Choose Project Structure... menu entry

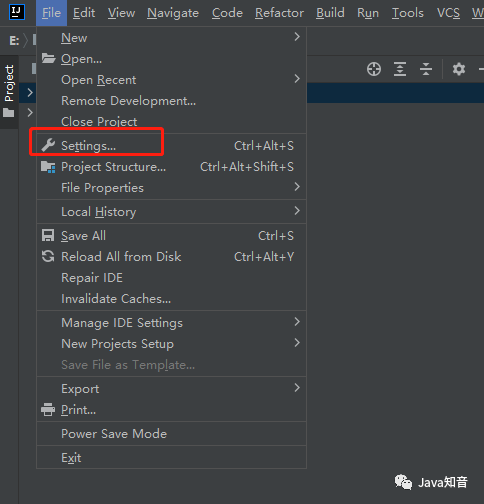171,167
